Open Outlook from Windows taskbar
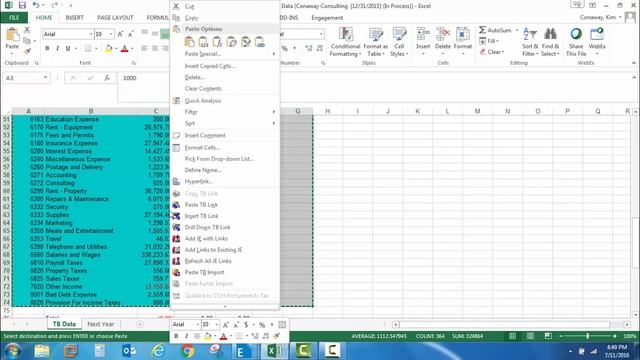 tap(129, 351)
